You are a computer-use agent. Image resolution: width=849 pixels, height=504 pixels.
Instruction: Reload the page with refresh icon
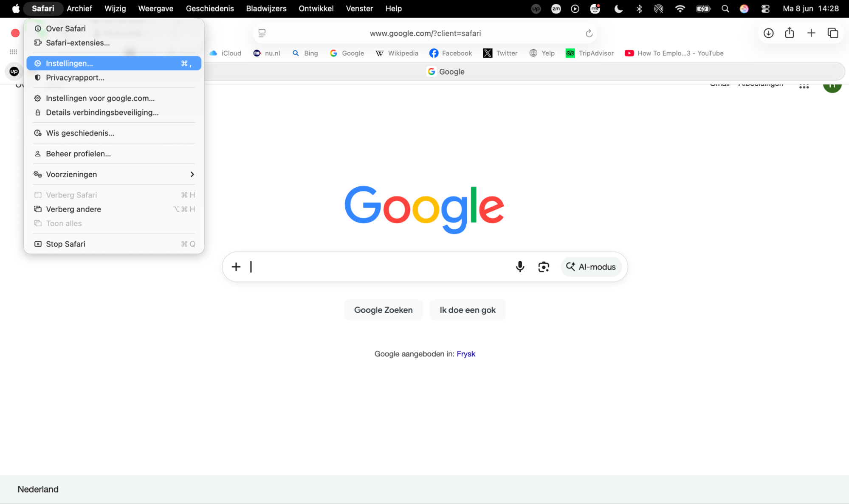[x=589, y=34]
